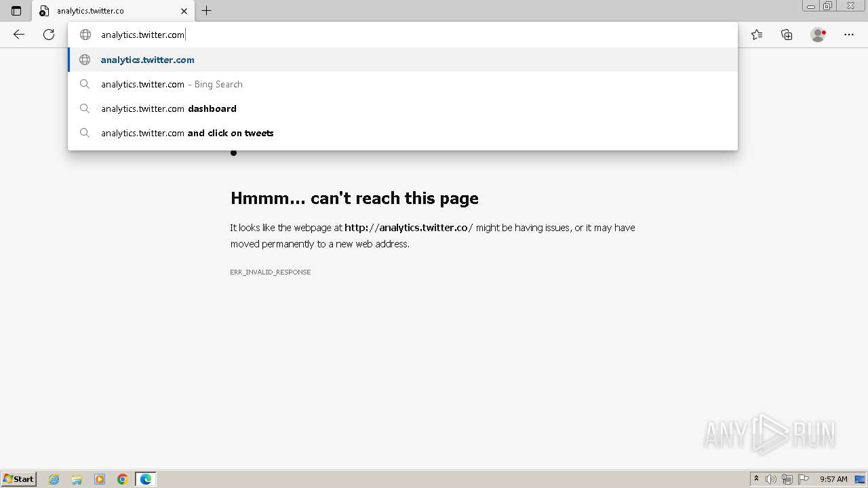Open the Favorites star icon
Image resolution: width=868 pixels, height=488 pixels.
[x=757, y=35]
